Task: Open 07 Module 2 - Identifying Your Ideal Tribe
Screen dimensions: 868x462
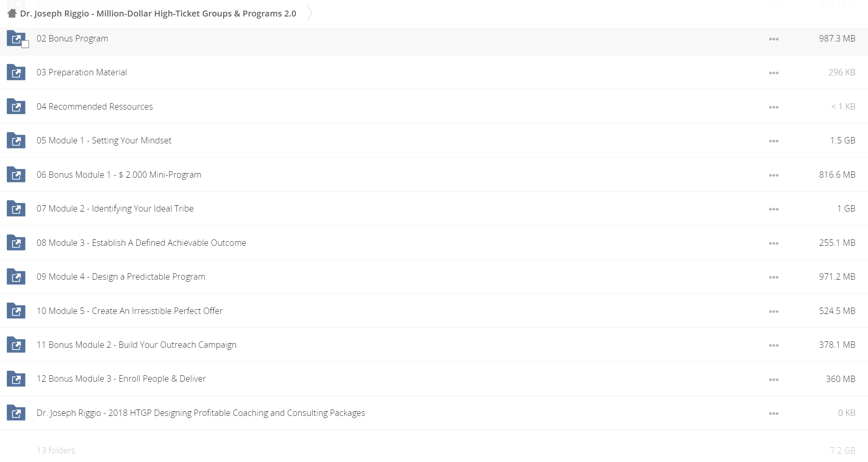Action: [x=115, y=209]
